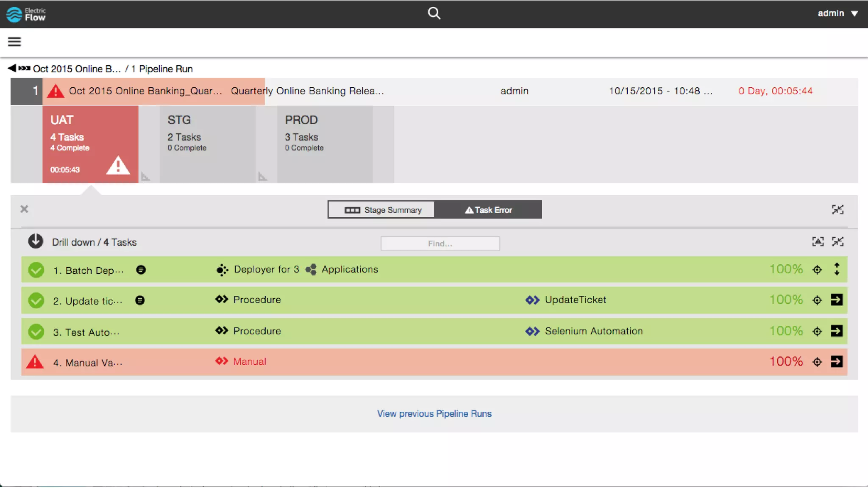Click target icon on Batch Dep task row

[x=817, y=270]
